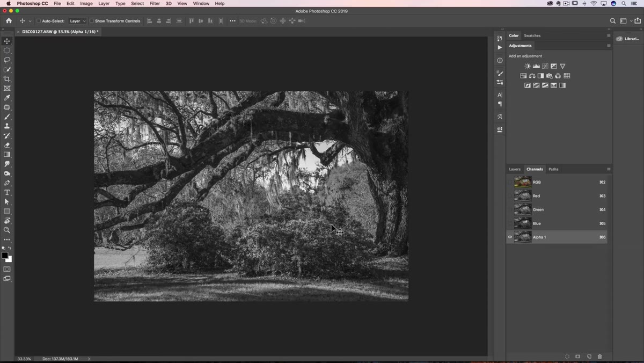Open the Auto-Select Layer dropdown
This screenshot has height=363, width=644.
tap(77, 21)
